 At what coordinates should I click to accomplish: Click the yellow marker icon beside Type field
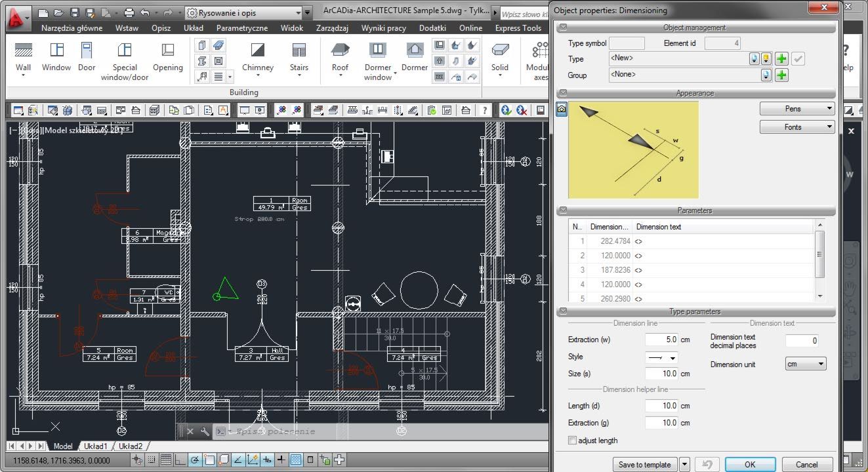[x=766, y=58]
